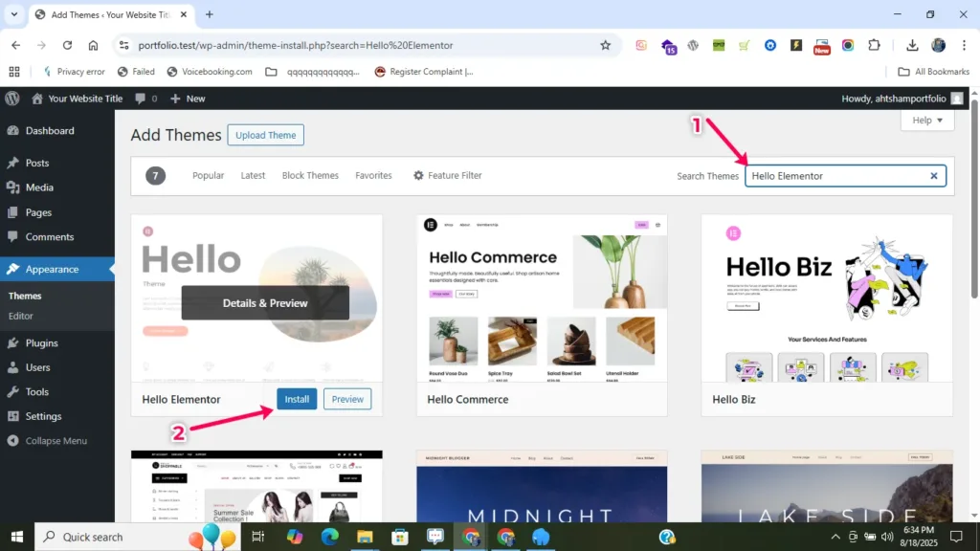This screenshot has height=551, width=980.
Task: Open the Plugins menu in sidebar
Action: click(x=42, y=343)
